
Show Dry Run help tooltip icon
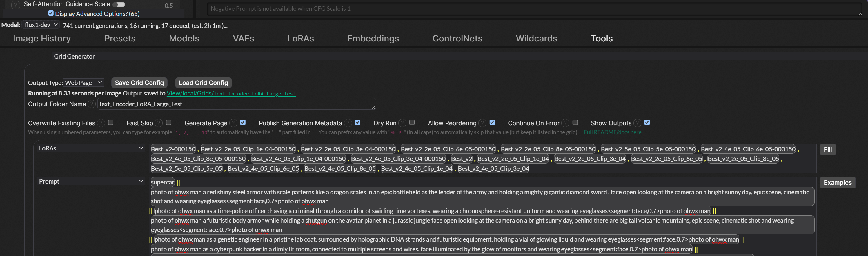click(x=402, y=123)
